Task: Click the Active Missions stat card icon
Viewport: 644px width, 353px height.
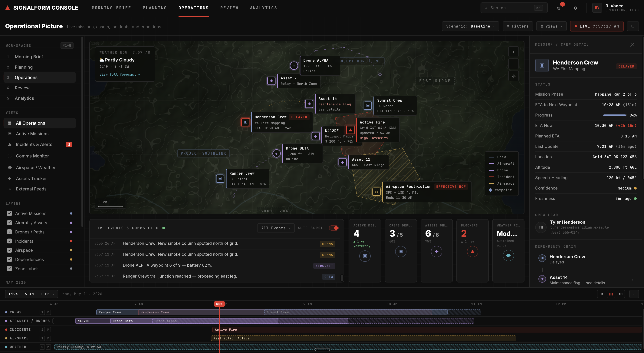Action: coord(365,256)
